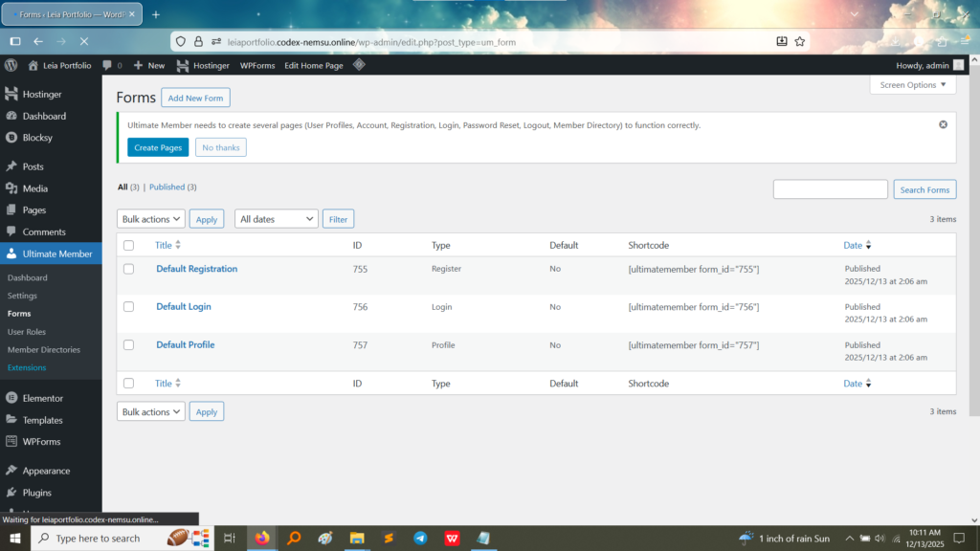
Task: Click the Search Forms text field
Action: tap(830, 189)
